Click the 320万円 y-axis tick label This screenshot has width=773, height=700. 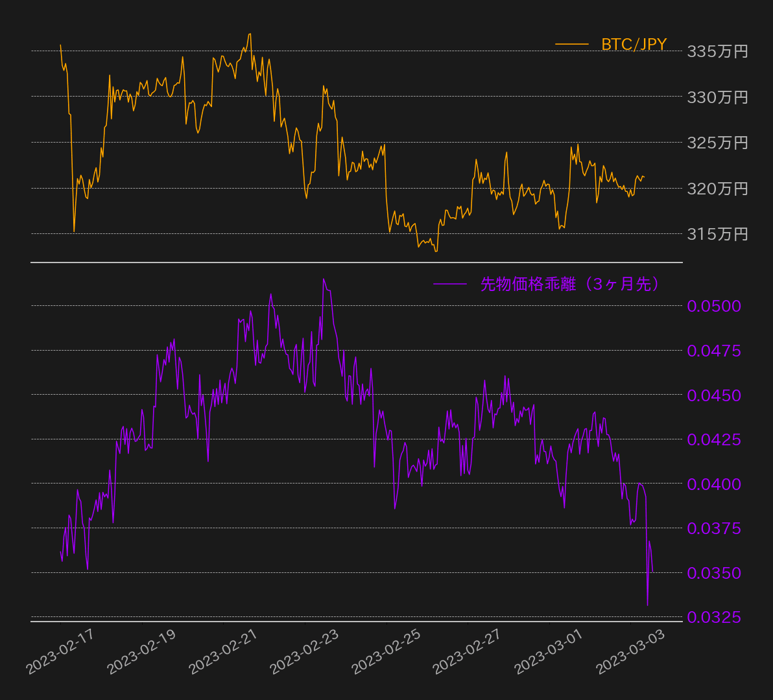717,189
